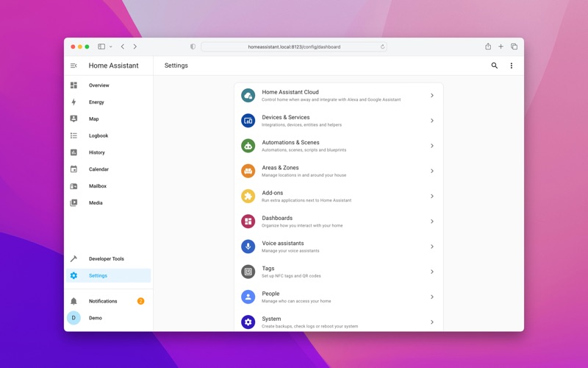Click the Home Assistant Cloud icon
588x368 pixels.
pyautogui.click(x=248, y=96)
